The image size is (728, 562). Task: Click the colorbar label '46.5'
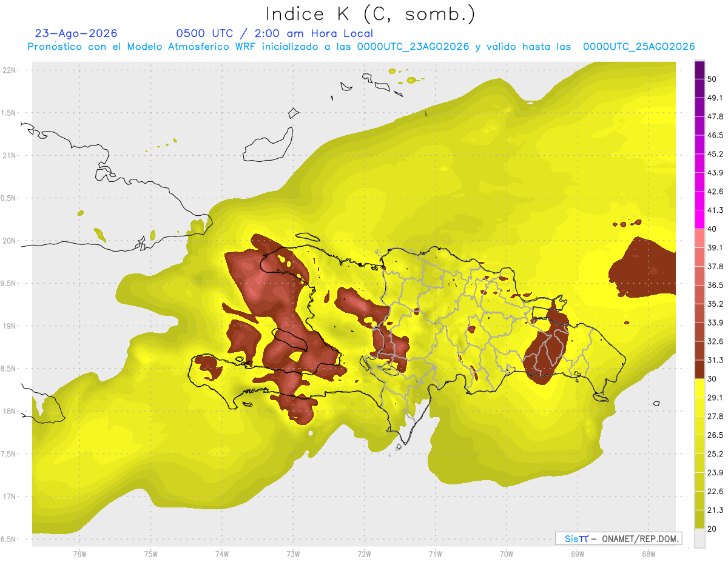(715, 135)
